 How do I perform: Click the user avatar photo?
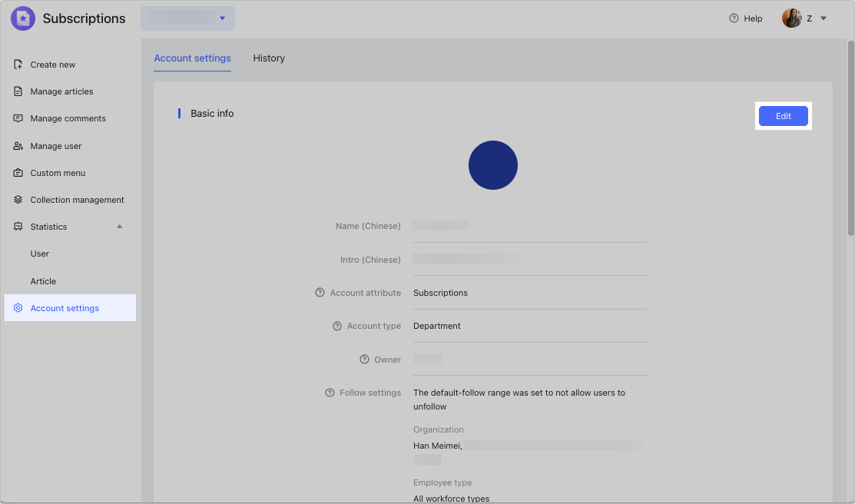(791, 18)
